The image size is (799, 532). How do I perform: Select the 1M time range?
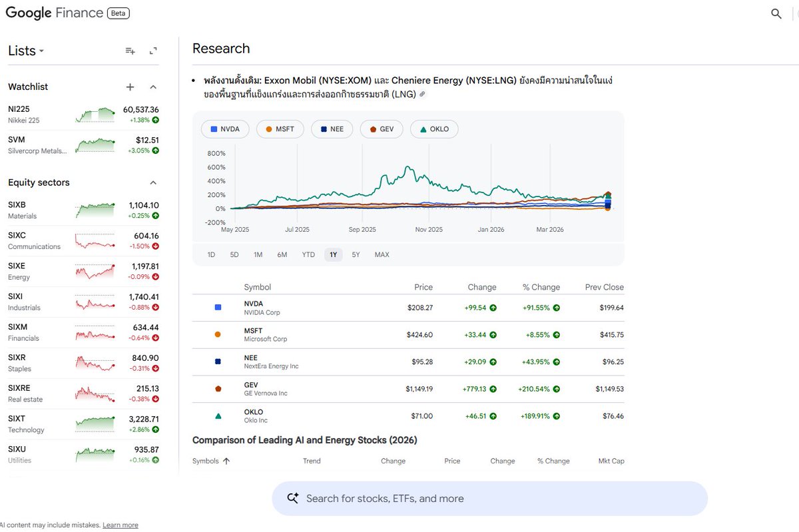point(258,254)
